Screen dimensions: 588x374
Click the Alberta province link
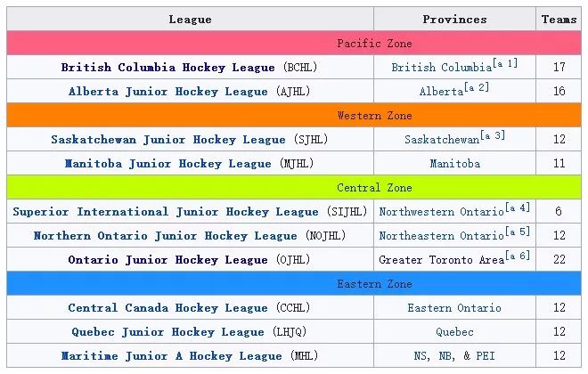coord(441,92)
